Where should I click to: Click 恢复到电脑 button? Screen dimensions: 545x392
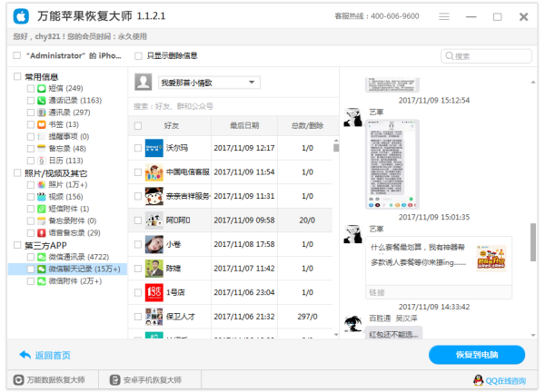(477, 355)
